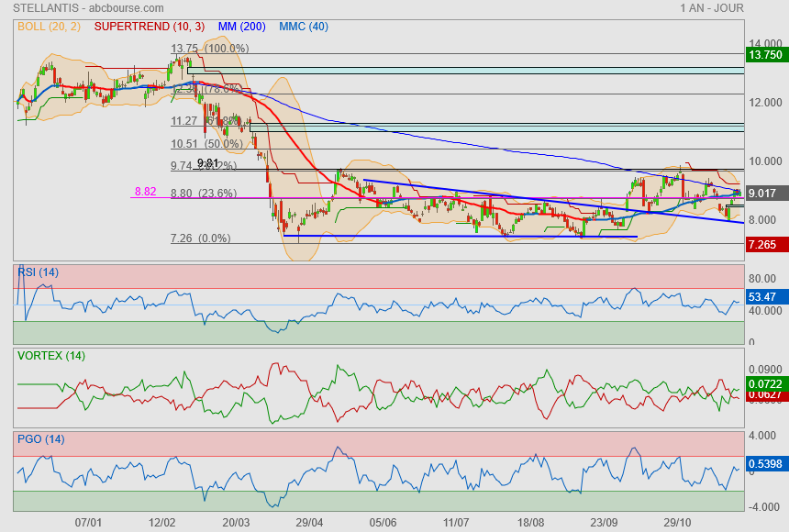Click the PGO value tag 0.5398
789x532 pixels.
765,464
